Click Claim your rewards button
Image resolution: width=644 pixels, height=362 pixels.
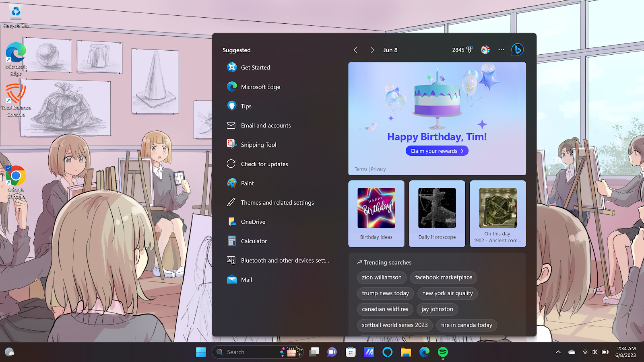[x=437, y=151]
